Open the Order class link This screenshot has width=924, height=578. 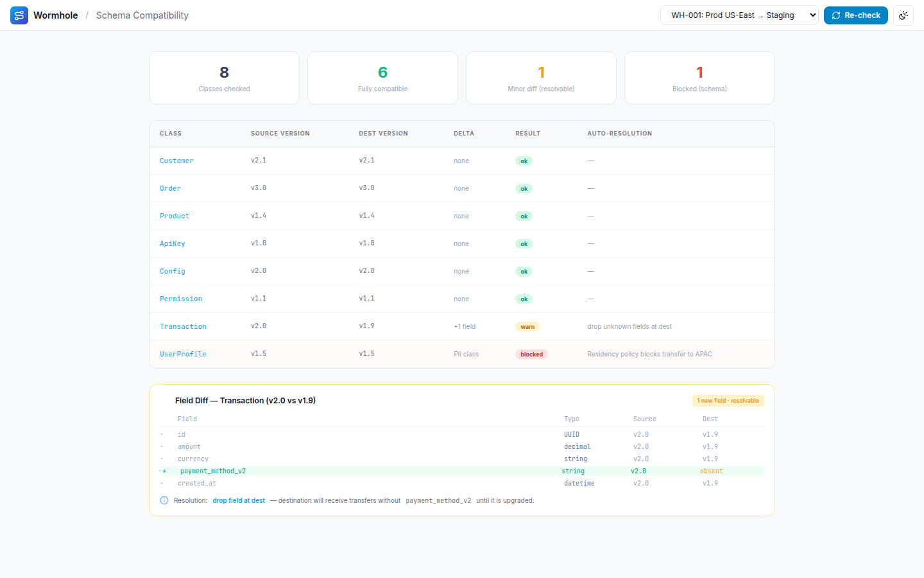[170, 188]
